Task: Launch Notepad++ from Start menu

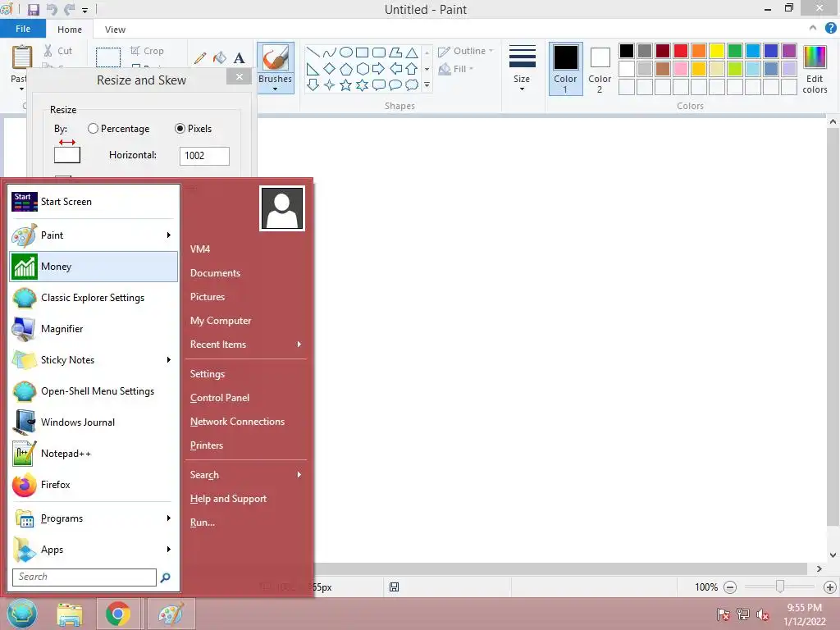Action: click(x=94, y=453)
